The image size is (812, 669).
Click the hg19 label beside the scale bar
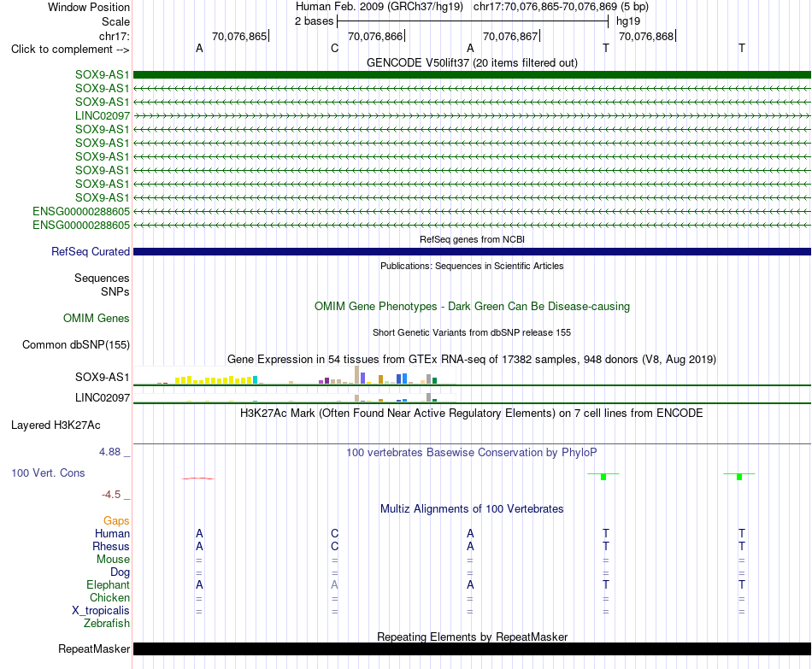click(x=628, y=21)
